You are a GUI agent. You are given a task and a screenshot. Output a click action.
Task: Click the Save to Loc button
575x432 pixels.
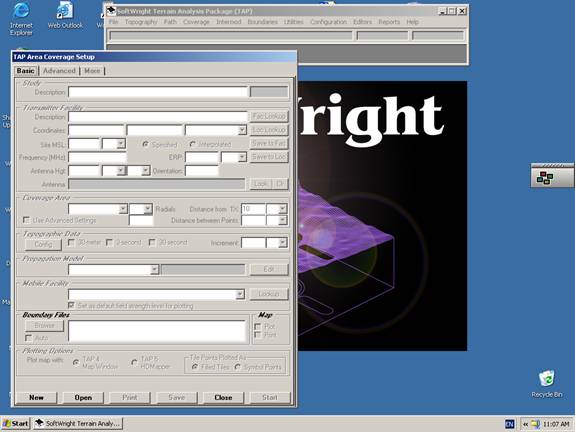tap(269, 157)
